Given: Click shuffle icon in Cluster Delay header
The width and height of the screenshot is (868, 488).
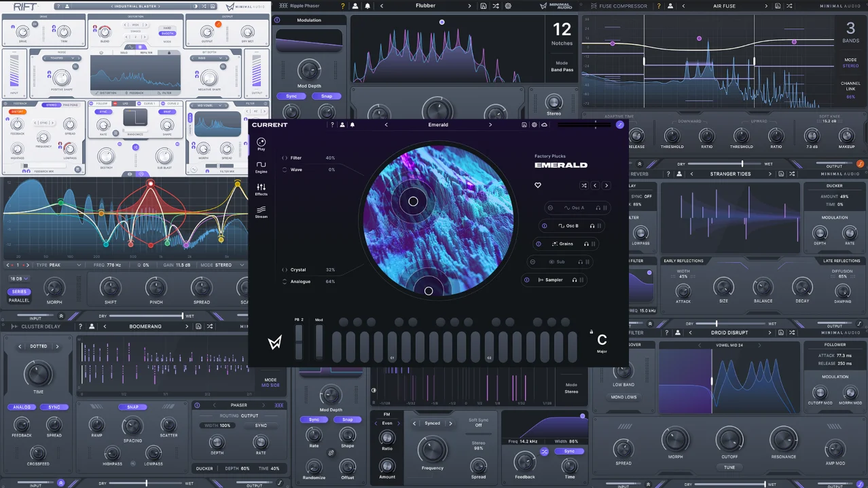Looking at the screenshot, I should [x=210, y=326].
